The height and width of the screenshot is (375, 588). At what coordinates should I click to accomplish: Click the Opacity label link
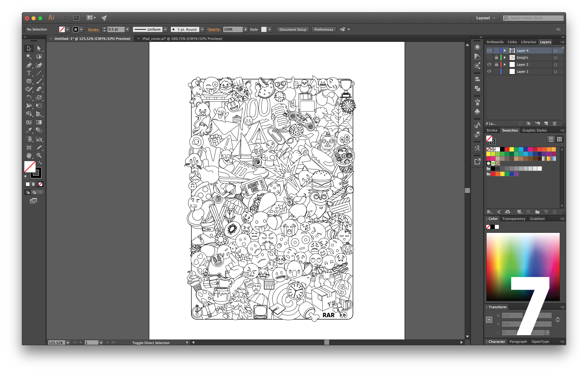pos(214,30)
